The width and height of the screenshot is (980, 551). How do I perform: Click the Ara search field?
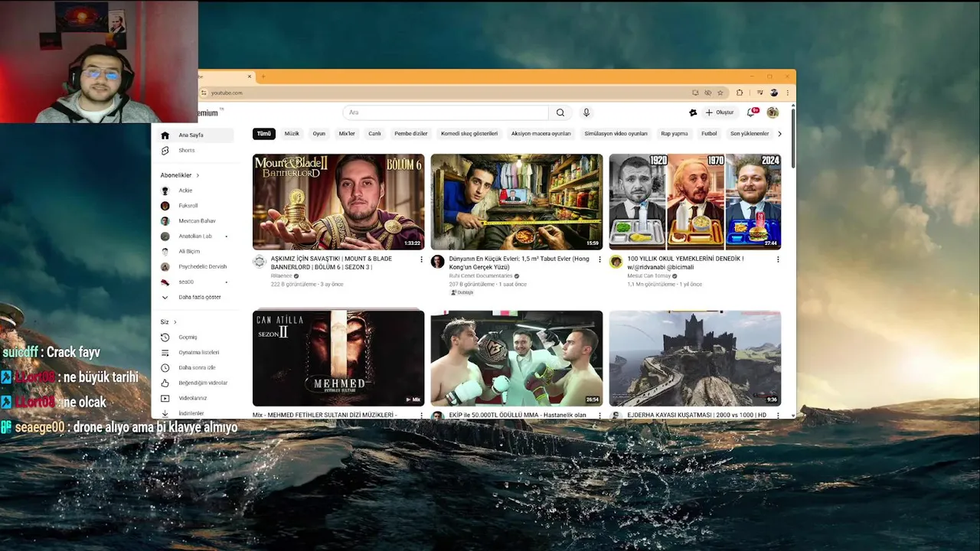446,112
